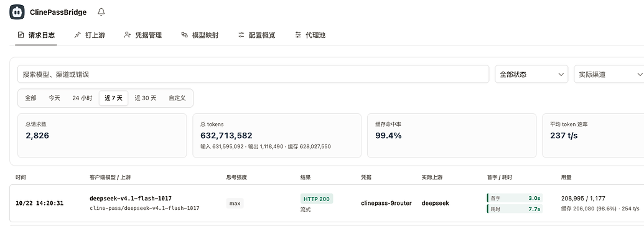Click the ClinePassBridge robot logo icon
The width and height of the screenshot is (644, 226).
17,12
